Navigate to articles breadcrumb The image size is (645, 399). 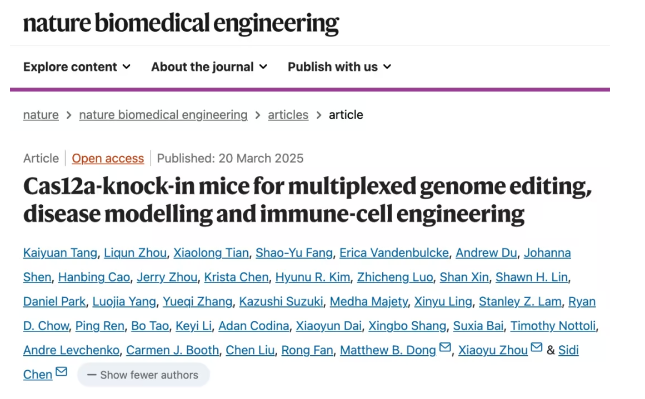click(x=288, y=115)
